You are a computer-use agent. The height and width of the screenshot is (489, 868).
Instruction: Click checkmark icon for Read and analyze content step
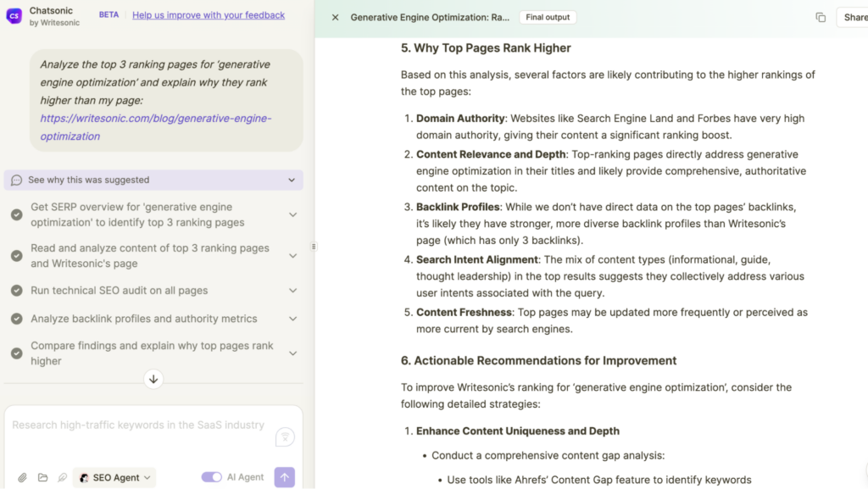[x=17, y=256]
